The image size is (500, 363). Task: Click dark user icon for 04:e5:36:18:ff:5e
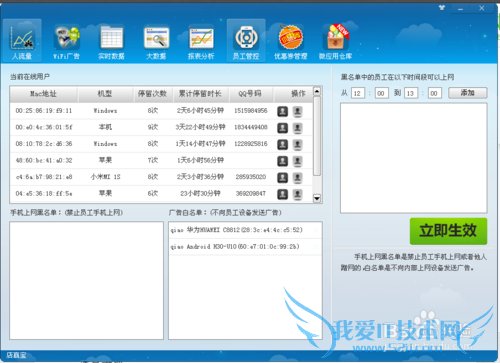coord(282,194)
